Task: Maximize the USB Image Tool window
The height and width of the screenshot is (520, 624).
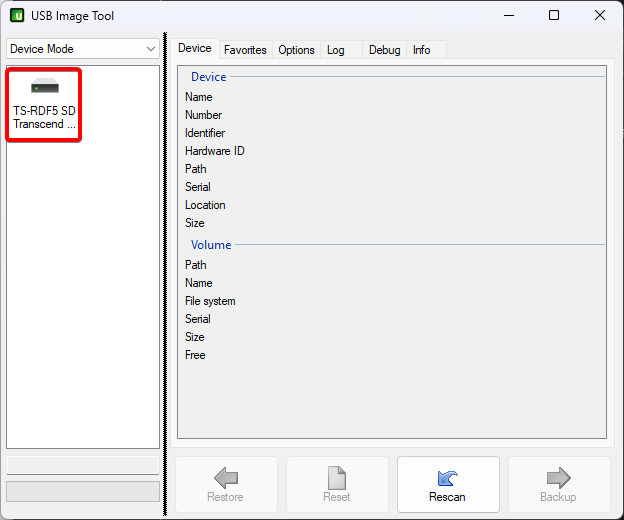Action: click(554, 15)
